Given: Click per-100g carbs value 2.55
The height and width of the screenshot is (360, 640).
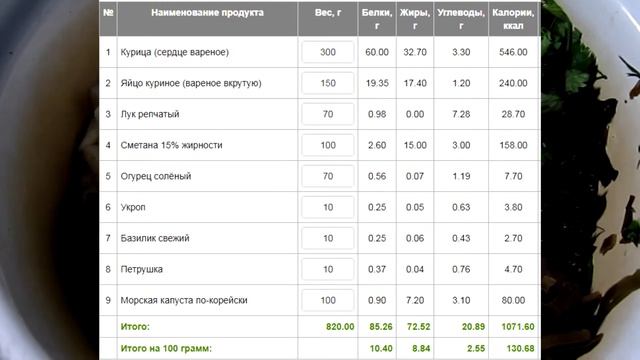Looking at the screenshot, I should point(476,349).
